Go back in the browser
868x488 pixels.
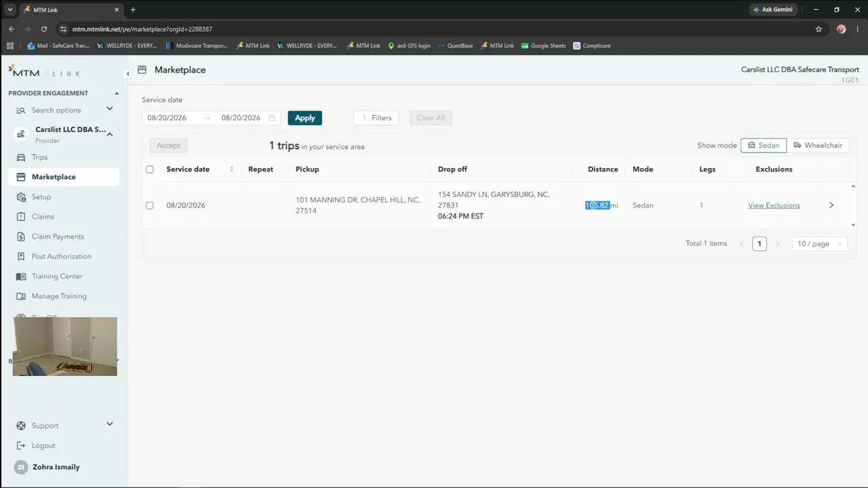tap(12, 29)
